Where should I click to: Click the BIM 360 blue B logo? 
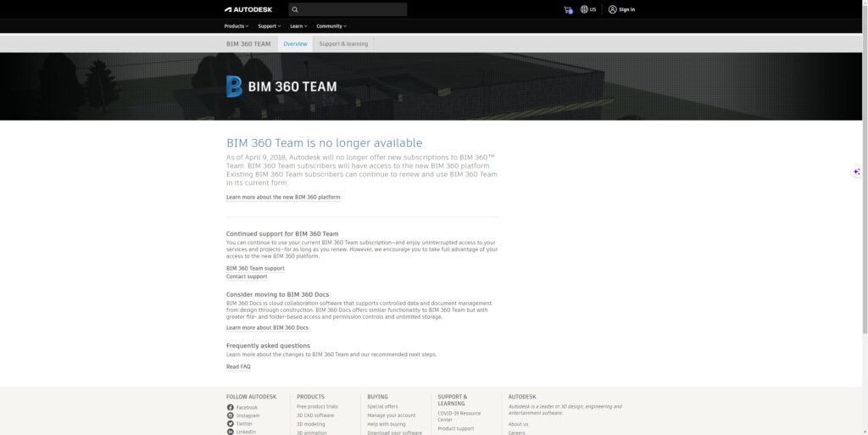pos(234,86)
